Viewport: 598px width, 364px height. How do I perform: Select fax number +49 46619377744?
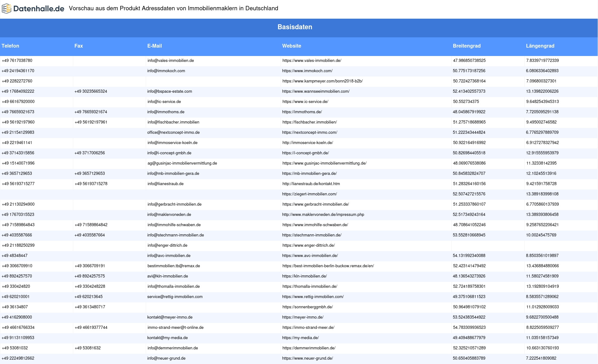coord(91,328)
